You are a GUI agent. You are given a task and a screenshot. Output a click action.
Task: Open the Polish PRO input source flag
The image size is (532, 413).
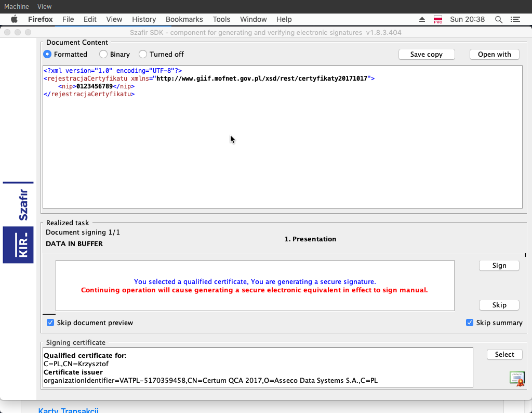pyautogui.click(x=438, y=19)
